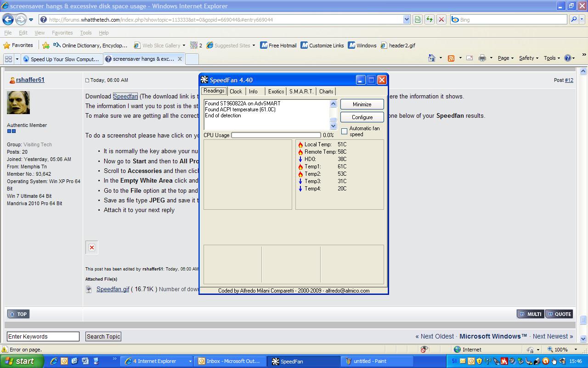Open header2.gif favorite link
The height and width of the screenshot is (368, 588).
398,45
